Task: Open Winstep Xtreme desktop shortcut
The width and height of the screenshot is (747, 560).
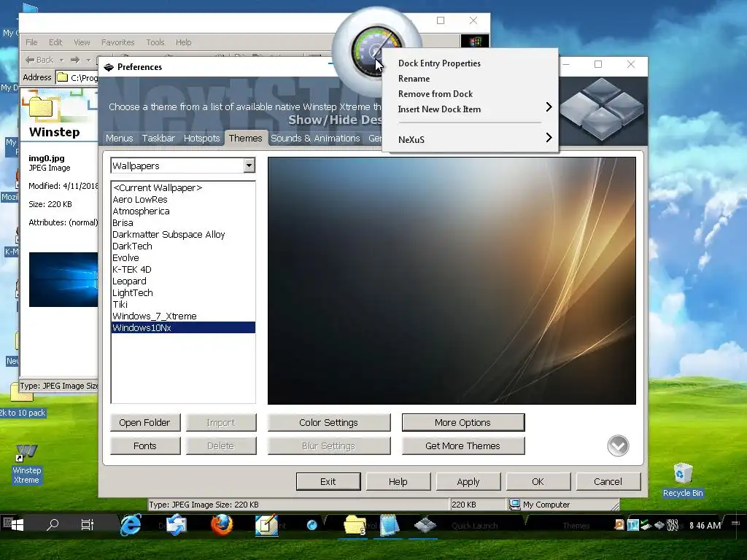Action: 27,464
